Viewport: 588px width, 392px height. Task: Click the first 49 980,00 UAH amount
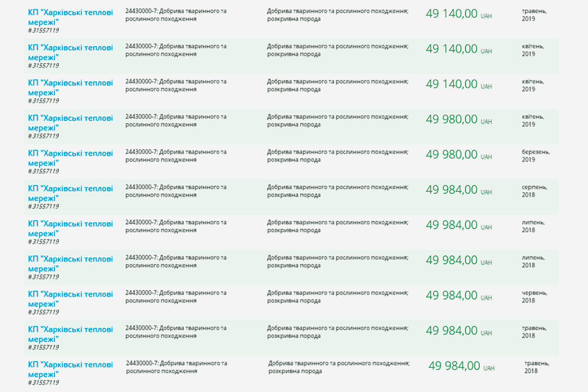coord(451,119)
